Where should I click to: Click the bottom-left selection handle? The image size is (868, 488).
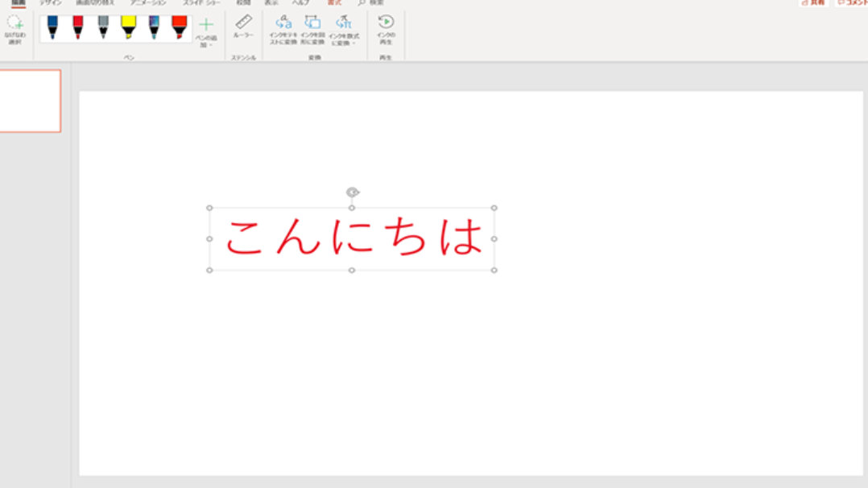click(x=209, y=271)
